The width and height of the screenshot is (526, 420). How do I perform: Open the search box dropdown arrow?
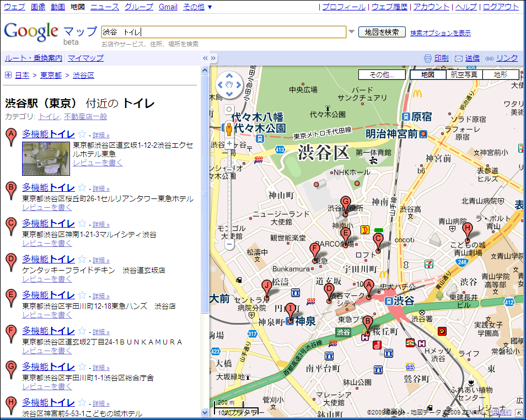pos(351,32)
